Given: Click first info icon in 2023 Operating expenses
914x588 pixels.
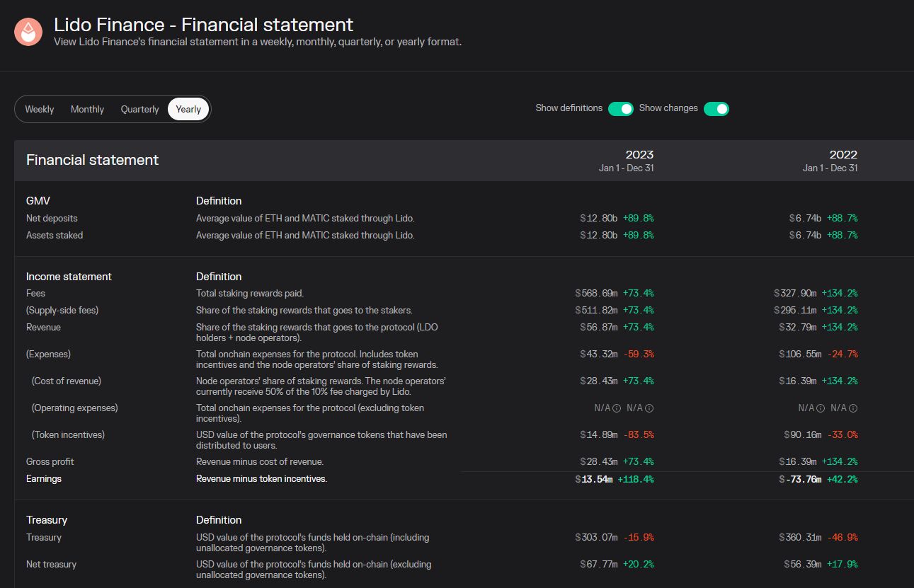Looking at the screenshot, I should point(617,408).
